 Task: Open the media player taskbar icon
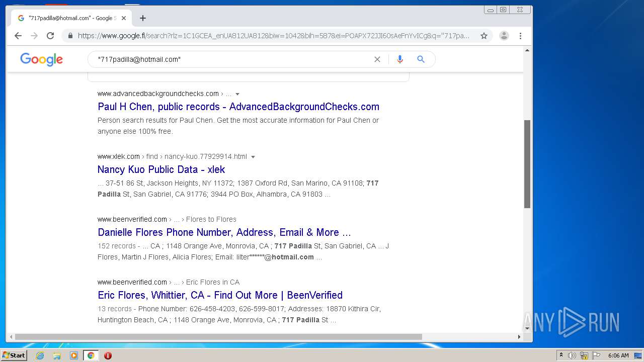[74, 355]
